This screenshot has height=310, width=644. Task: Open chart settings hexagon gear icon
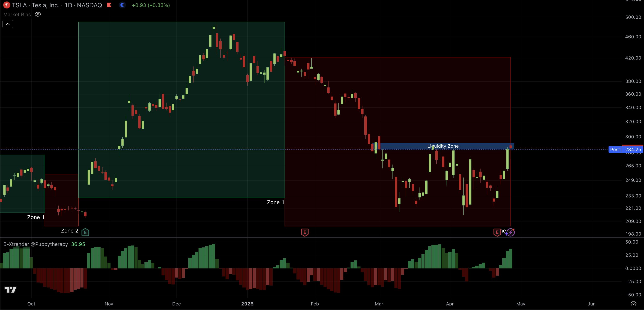pyautogui.click(x=633, y=304)
